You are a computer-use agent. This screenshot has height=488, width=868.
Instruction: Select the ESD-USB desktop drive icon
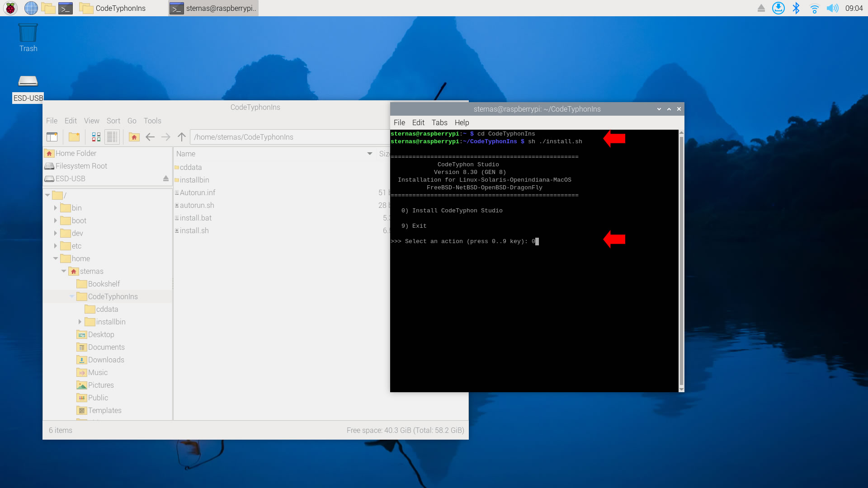point(28,89)
